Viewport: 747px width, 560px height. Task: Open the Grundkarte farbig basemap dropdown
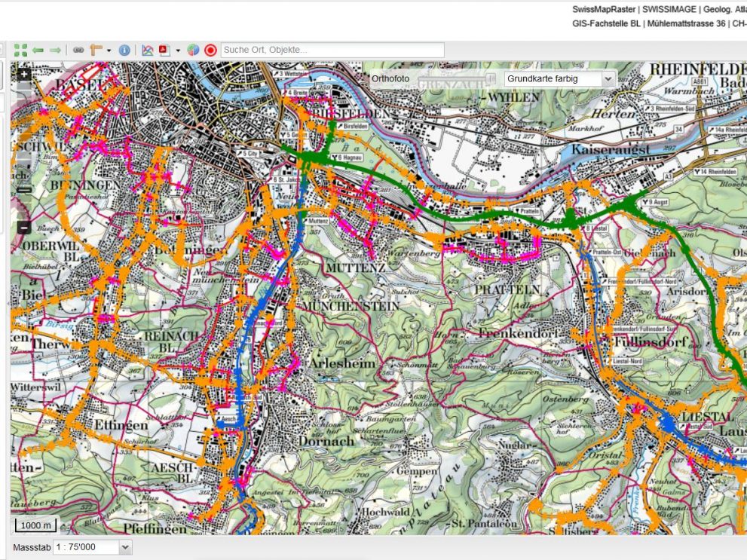pos(559,78)
